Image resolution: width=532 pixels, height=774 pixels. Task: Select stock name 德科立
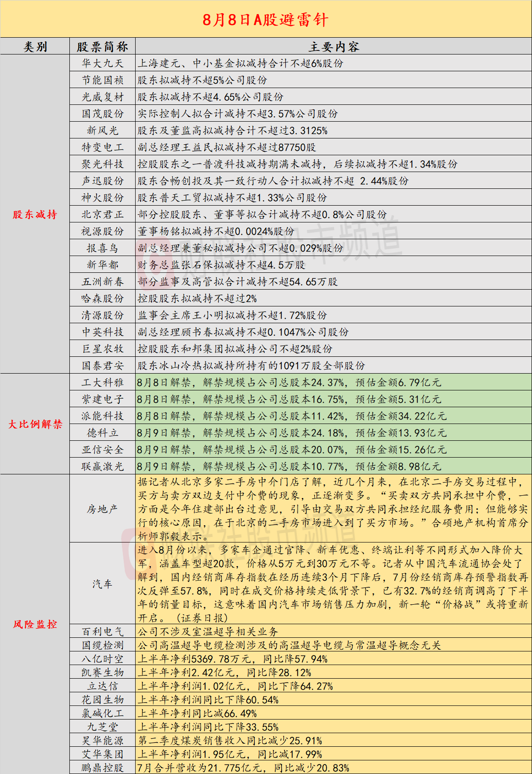click(102, 433)
